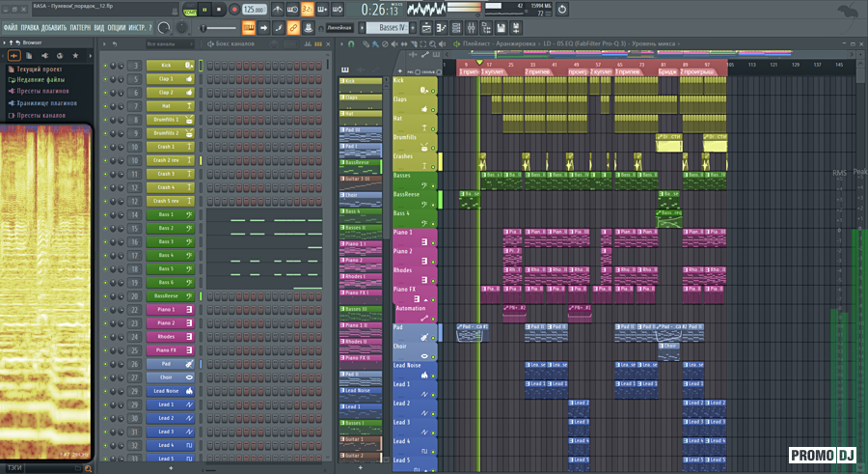Open the ФАЙЛ menu
Image resolution: width=868 pixels, height=474 pixels.
(x=10, y=28)
